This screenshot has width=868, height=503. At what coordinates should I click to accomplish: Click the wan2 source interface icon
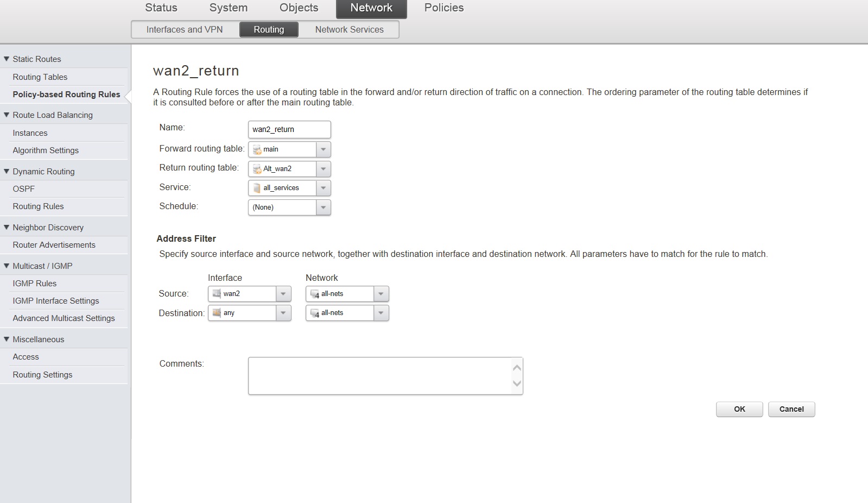pos(217,294)
